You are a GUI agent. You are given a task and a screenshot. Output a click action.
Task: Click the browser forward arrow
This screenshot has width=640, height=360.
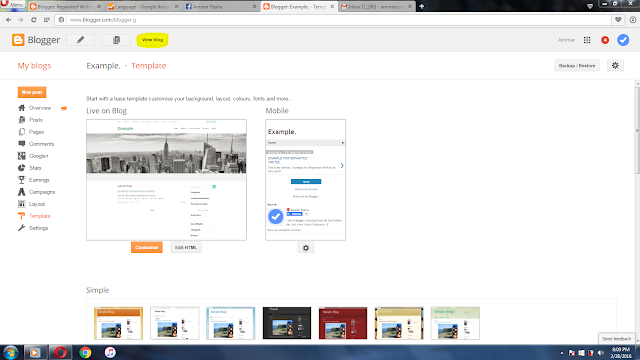click(x=21, y=20)
